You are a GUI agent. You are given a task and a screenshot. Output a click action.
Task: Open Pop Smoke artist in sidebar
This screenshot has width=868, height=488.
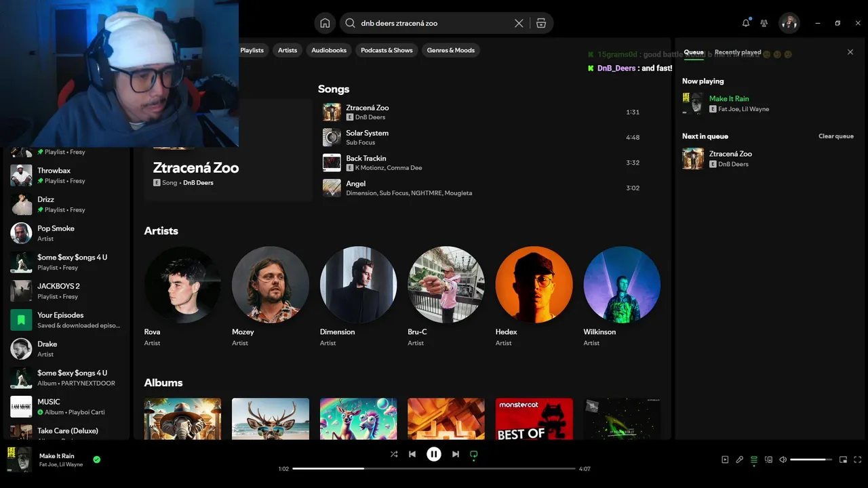coord(66,233)
